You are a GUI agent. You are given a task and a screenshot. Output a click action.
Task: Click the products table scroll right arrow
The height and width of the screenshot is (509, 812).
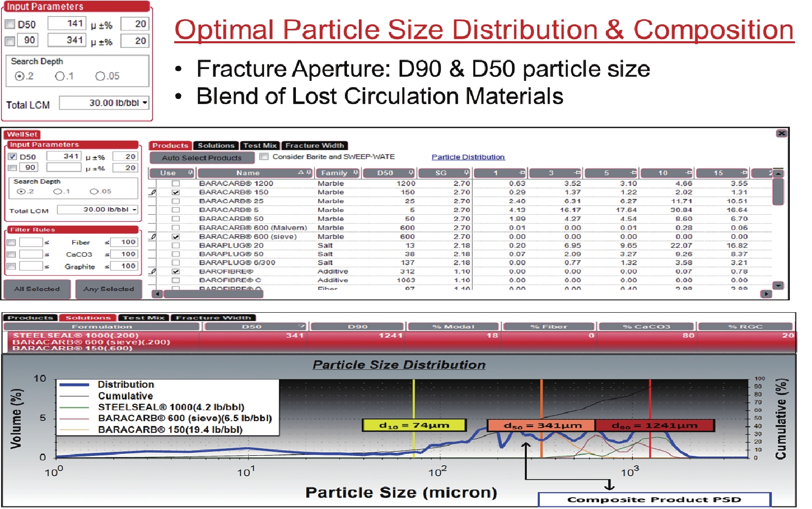(x=766, y=294)
